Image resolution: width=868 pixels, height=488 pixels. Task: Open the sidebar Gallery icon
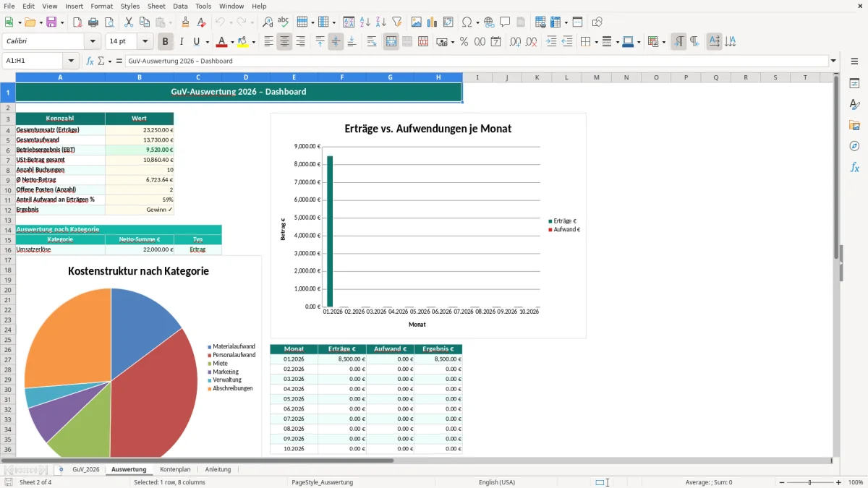854,125
